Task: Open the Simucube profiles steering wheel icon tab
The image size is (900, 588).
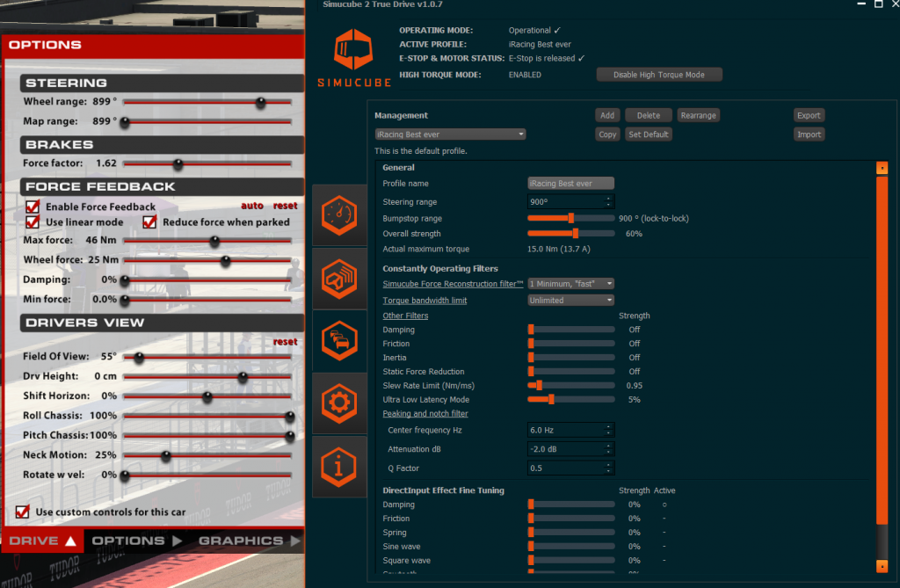Action: tap(339, 279)
